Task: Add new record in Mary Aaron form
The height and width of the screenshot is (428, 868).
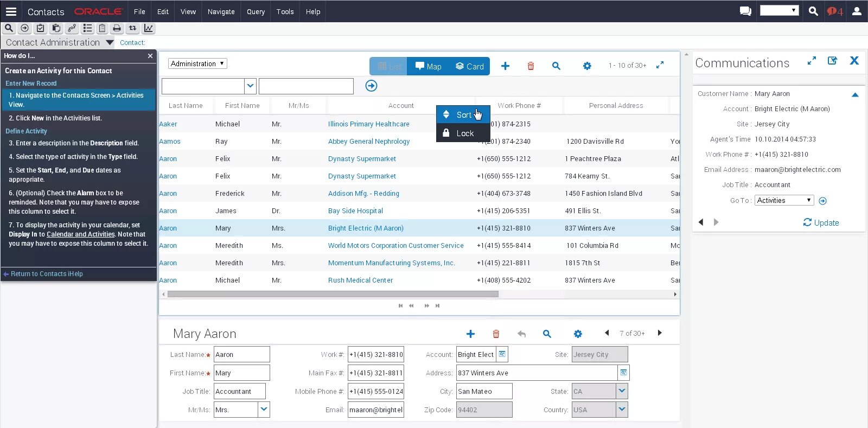Action: (470, 334)
